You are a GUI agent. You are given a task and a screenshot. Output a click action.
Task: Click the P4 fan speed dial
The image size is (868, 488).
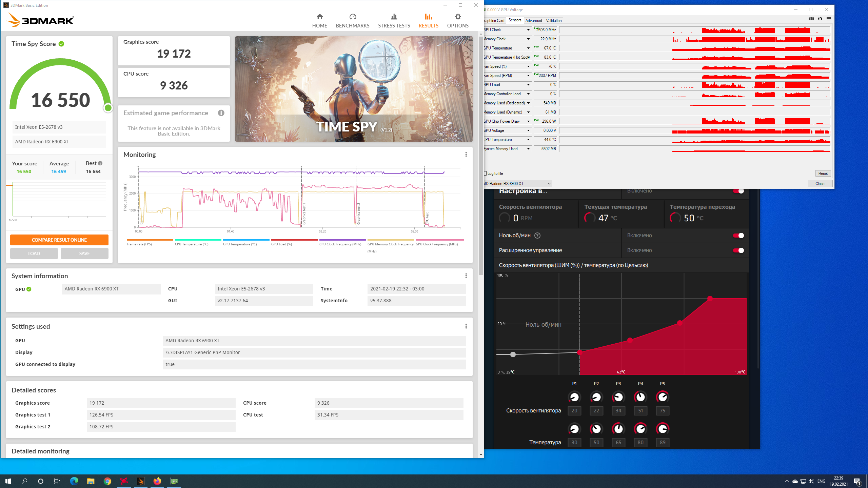(640, 397)
